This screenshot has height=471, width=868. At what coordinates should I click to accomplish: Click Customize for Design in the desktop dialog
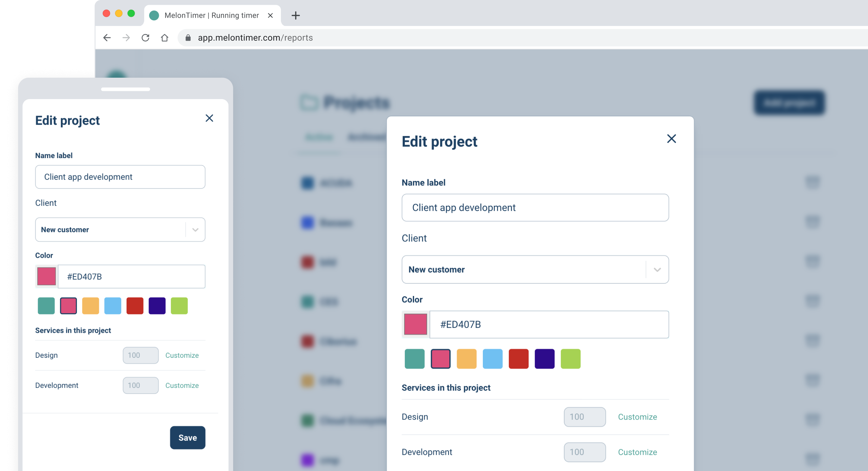637,417
